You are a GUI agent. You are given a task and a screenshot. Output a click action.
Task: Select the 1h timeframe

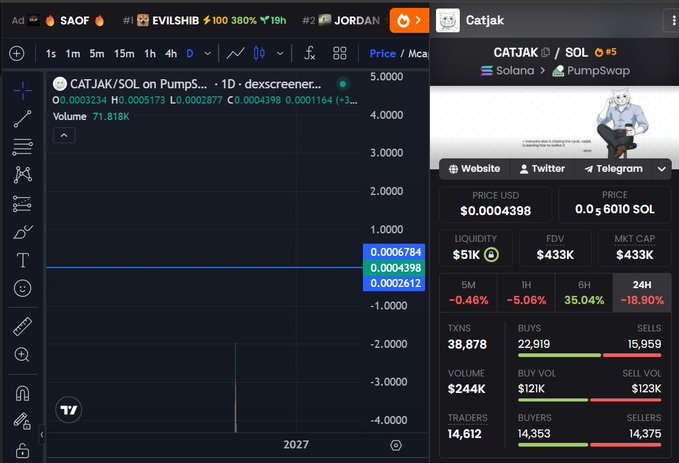(x=150, y=53)
